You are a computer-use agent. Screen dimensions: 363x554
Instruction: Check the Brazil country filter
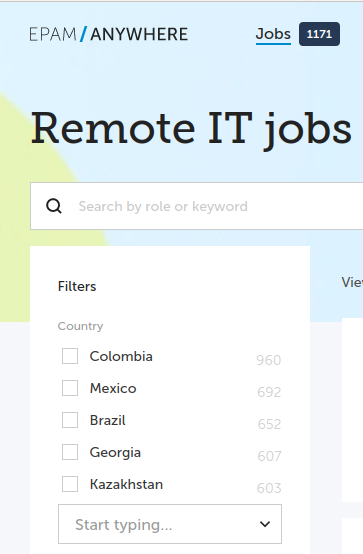coord(70,420)
